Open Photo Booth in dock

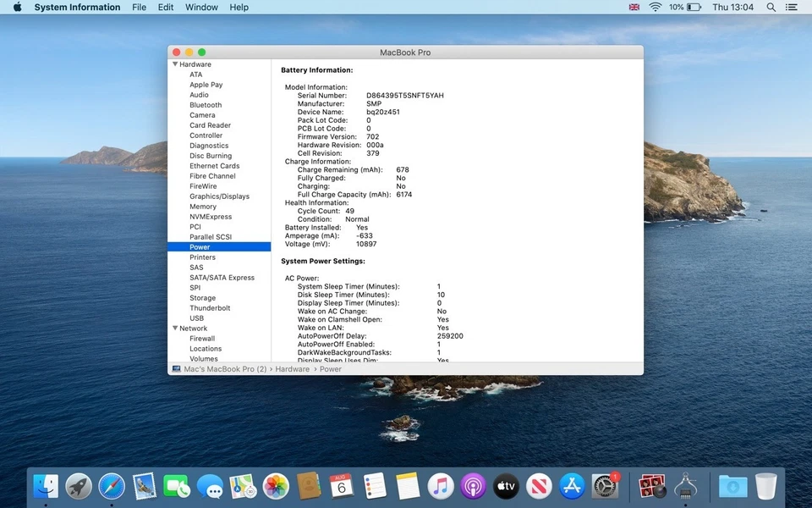click(652, 487)
